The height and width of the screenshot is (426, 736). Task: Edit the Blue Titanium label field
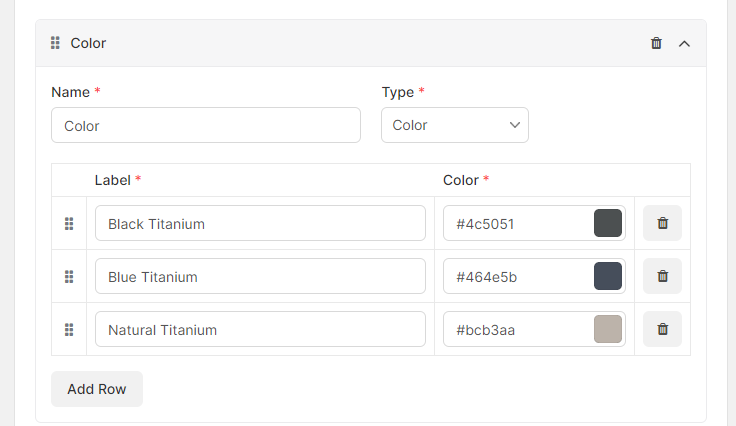(x=261, y=276)
